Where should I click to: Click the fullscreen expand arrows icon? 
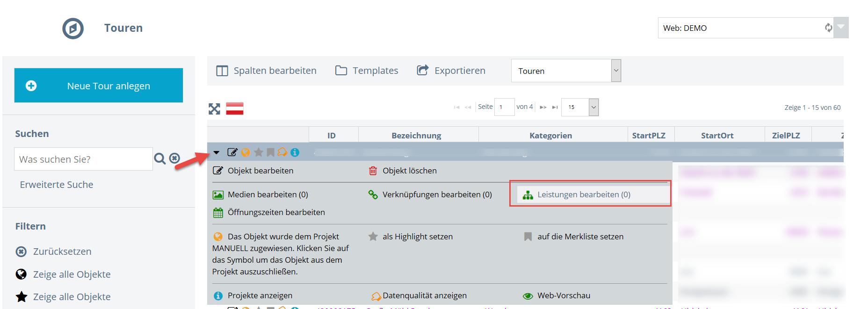(x=214, y=109)
